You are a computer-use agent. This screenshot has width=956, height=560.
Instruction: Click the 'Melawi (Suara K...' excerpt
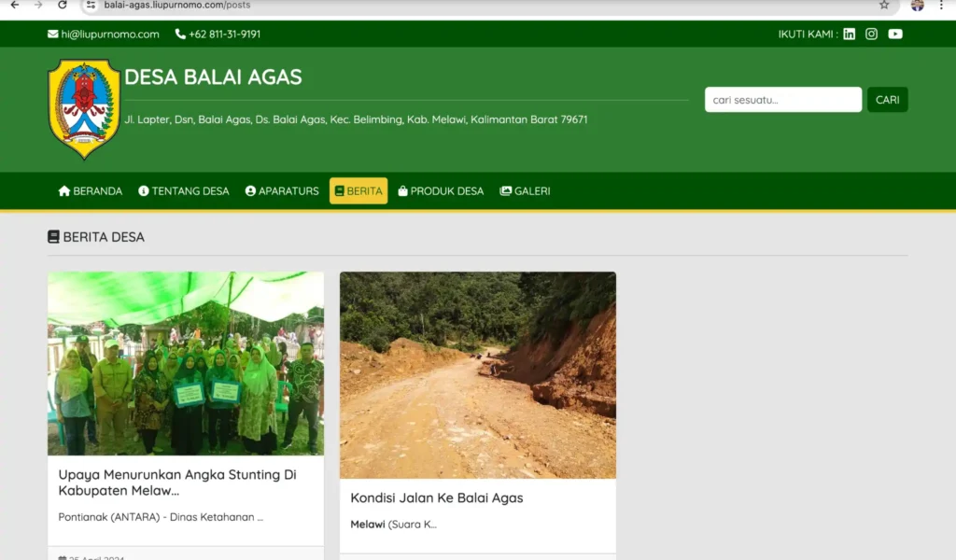[x=393, y=524]
